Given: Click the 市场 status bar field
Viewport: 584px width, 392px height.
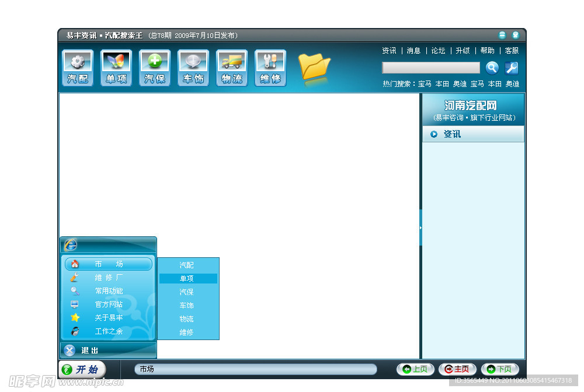Looking at the screenshot, I should tap(256, 369).
